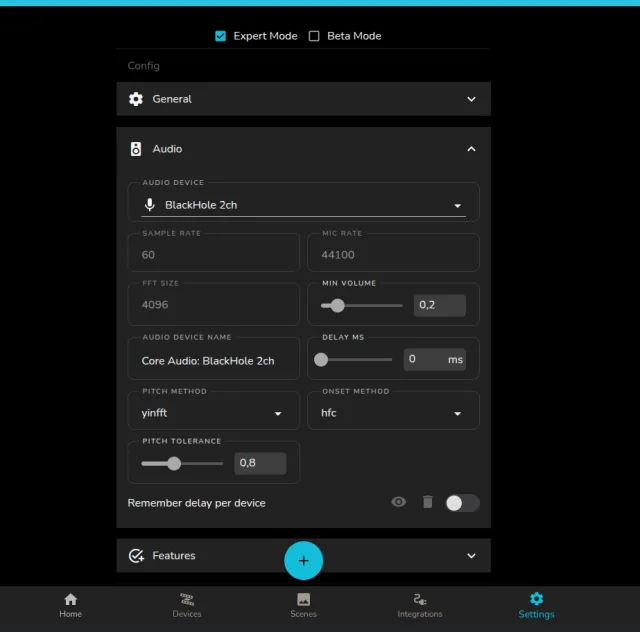Click the Scenes image icon
Viewport: 640px width, 632px height.
[303, 599]
